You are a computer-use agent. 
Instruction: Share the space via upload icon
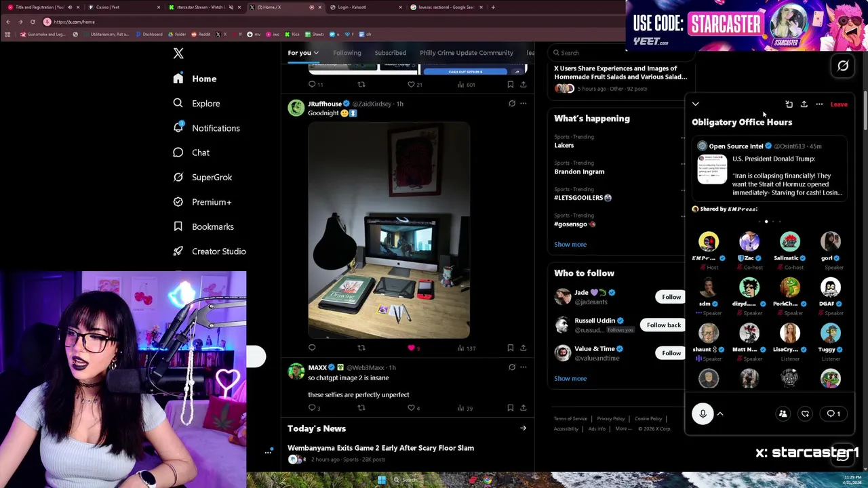[804, 104]
